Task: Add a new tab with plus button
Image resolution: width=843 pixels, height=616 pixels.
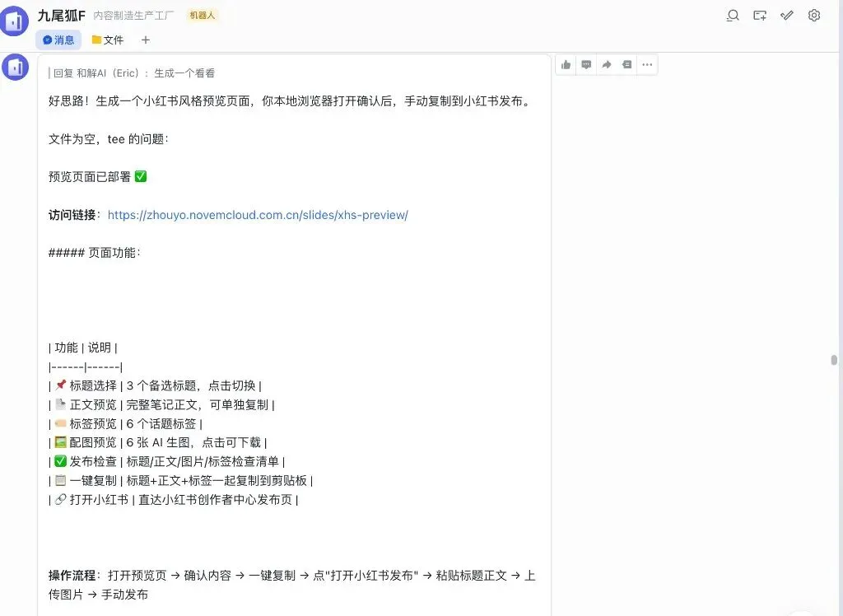Action: [145, 40]
